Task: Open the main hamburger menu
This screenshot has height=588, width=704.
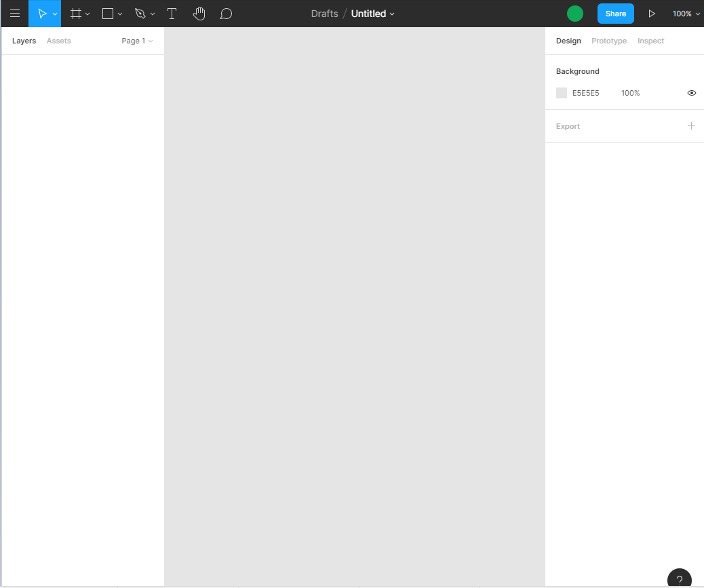Action: (x=15, y=14)
